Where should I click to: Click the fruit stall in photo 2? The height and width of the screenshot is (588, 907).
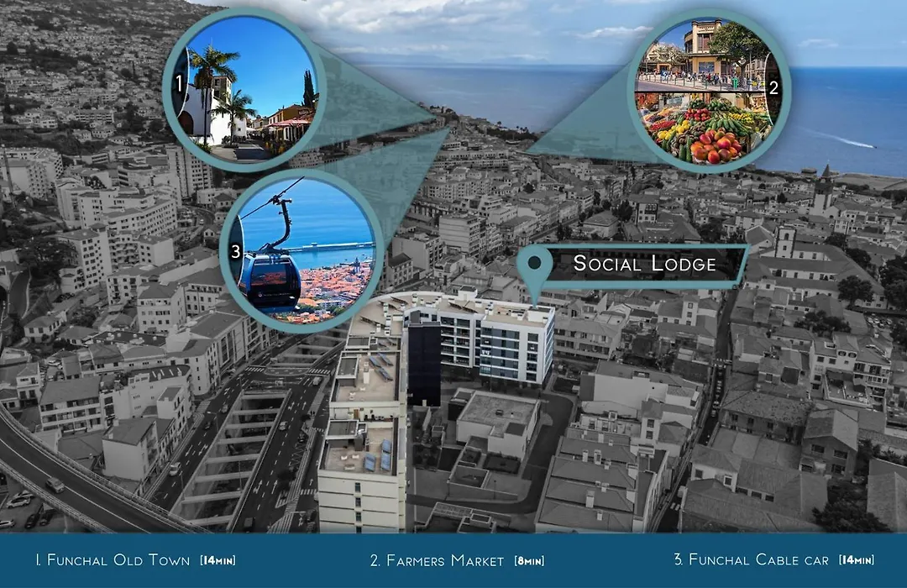pos(703,129)
